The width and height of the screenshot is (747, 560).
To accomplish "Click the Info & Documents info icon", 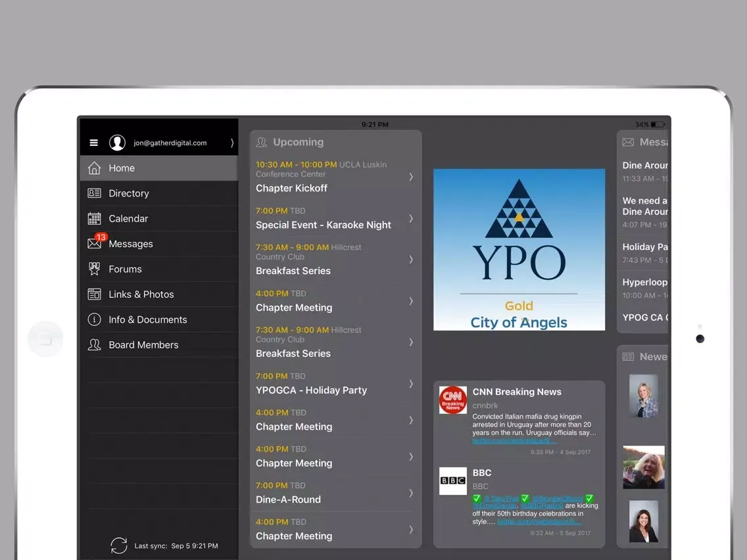I will click(x=94, y=319).
